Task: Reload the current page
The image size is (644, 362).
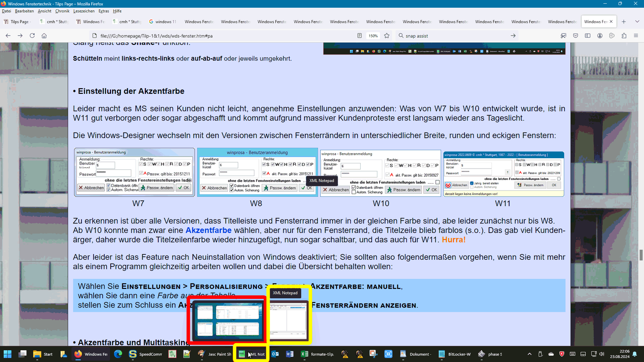Action: pyautogui.click(x=32, y=36)
